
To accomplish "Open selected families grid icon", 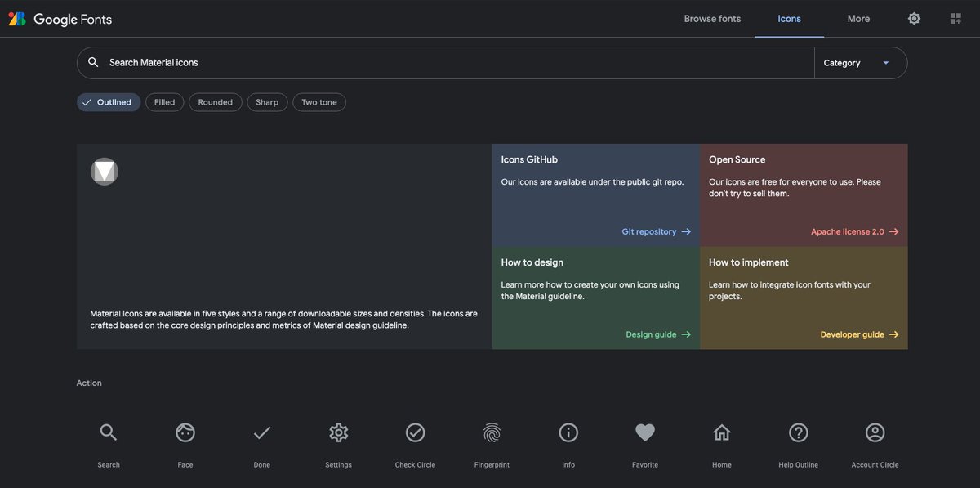I will point(955,18).
